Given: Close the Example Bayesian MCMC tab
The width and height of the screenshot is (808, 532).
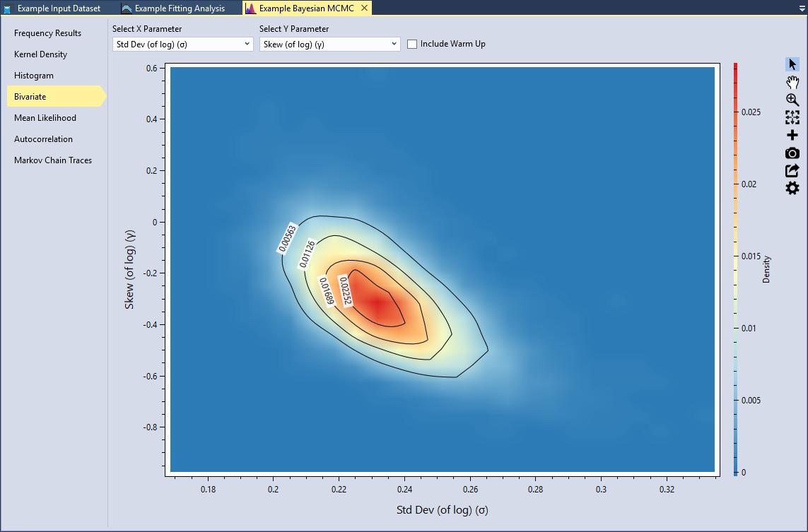Looking at the screenshot, I should [364, 8].
